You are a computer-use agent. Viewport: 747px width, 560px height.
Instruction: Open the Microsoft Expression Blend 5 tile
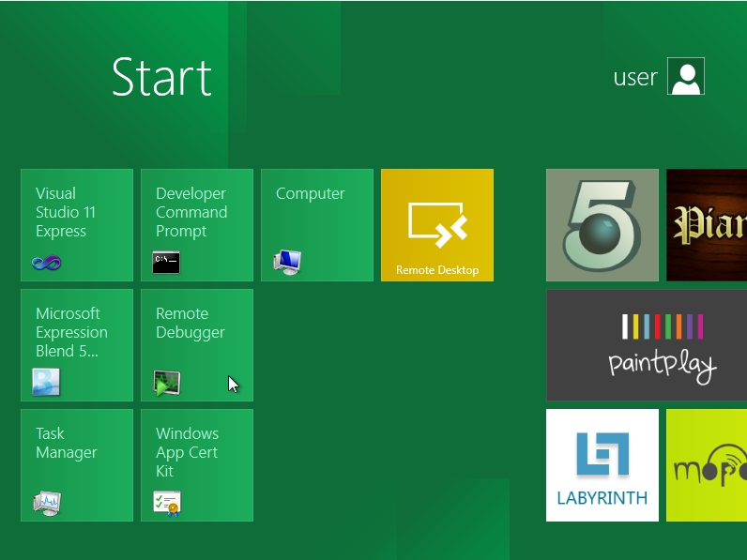point(77,345)
